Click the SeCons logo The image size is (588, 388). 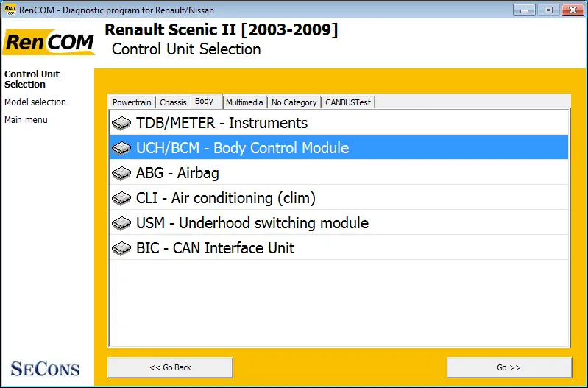(x=45, y=369)
